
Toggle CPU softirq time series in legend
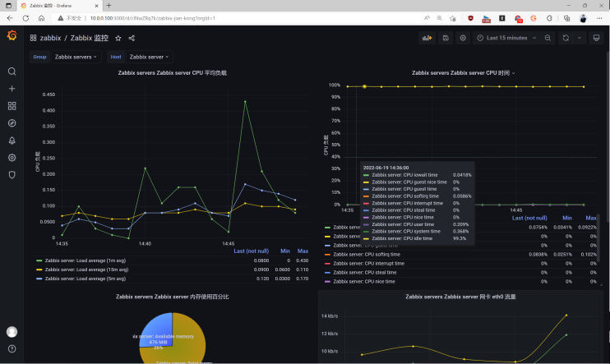tap(367, 255)
